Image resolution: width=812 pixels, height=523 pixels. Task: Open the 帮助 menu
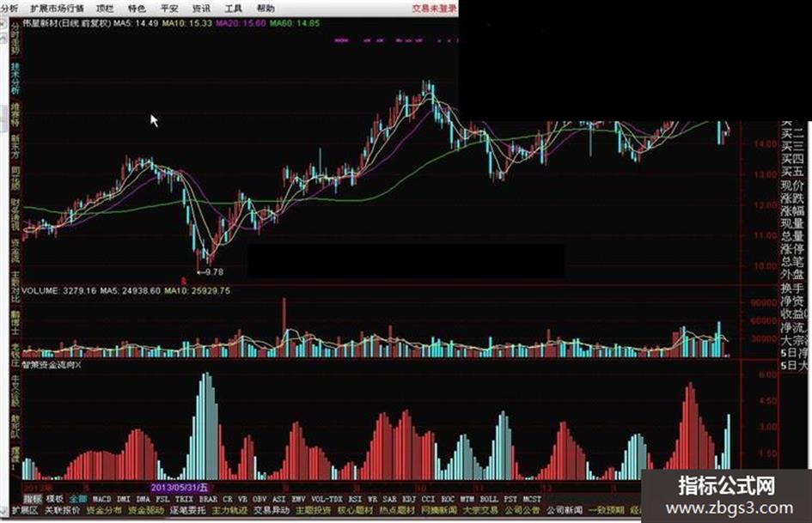coord(266,9)
